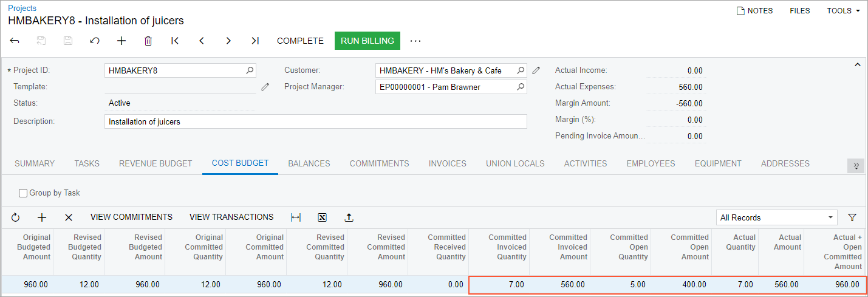The width and height of the screenshot is (868, 297).
Task: Go to the first record
Action: [x=175, y=41]
